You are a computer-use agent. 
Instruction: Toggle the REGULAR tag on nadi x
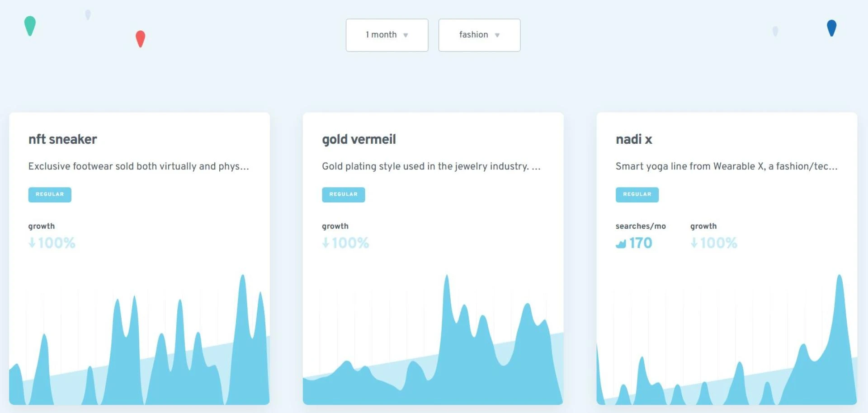coord(637,194)
